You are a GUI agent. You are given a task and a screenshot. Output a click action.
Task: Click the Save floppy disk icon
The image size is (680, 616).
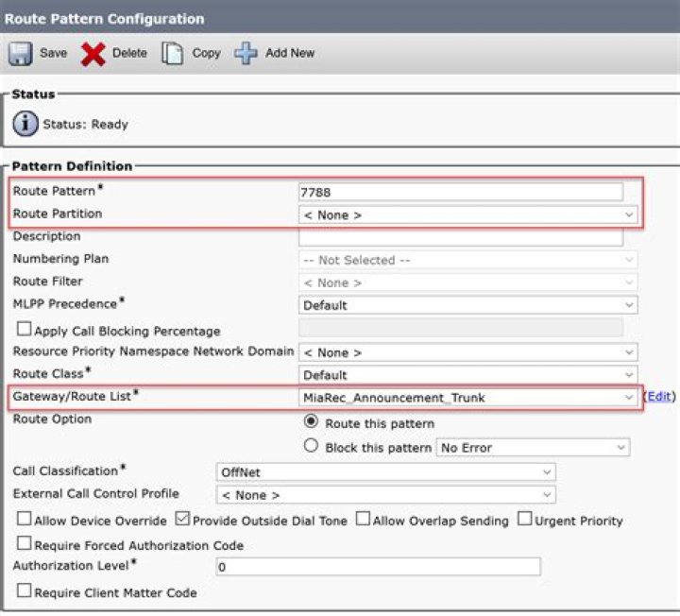(22, 54)
